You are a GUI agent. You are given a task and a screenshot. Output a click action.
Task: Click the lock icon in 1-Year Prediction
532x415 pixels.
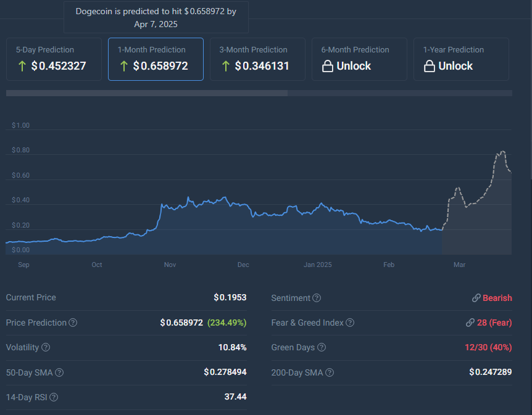click(x=429, y=66)
